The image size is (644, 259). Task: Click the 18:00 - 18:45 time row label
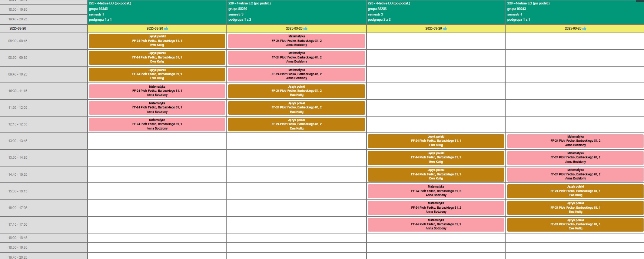click(18, 238)
